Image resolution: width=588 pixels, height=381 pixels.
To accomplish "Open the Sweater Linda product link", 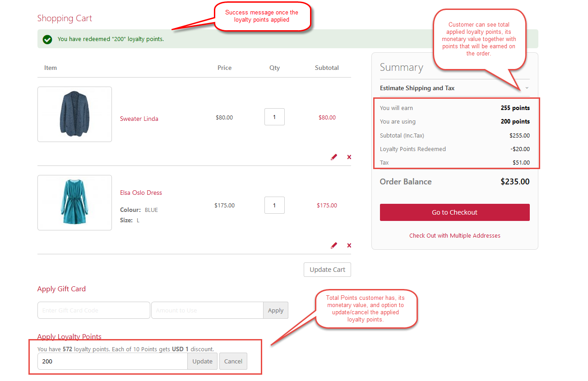I will [139, 119].
